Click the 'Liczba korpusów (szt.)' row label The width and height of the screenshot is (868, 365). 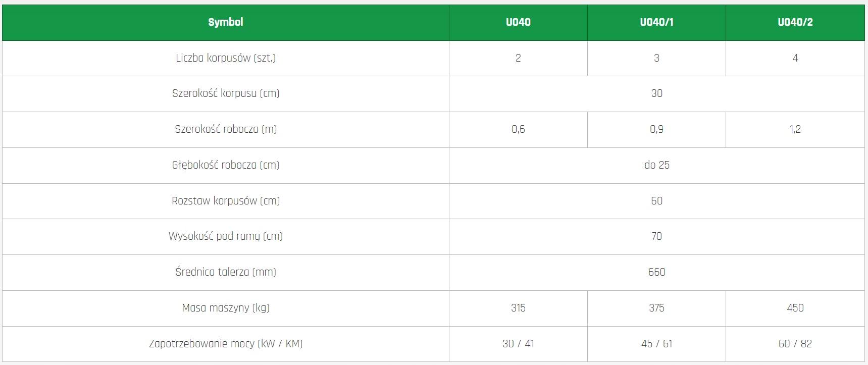[225, 58]
